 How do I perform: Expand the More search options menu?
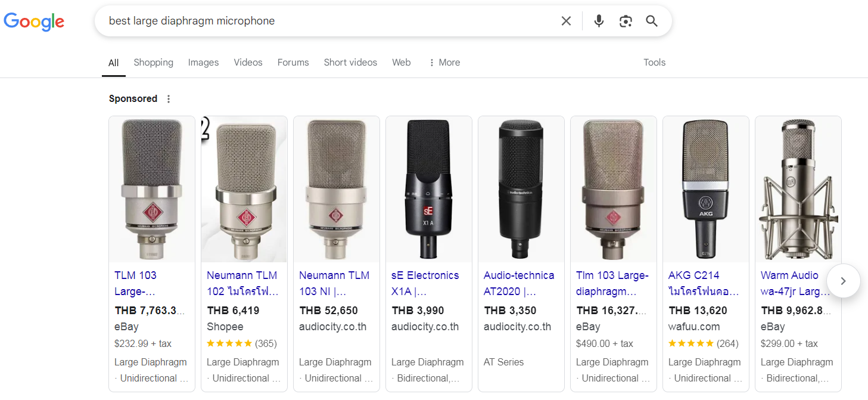444,63
